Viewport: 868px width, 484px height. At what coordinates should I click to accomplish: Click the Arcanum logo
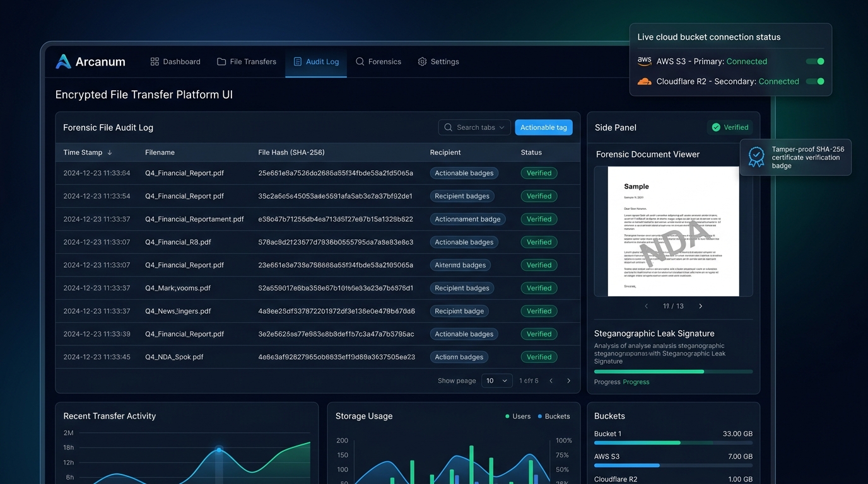point(90,62)
